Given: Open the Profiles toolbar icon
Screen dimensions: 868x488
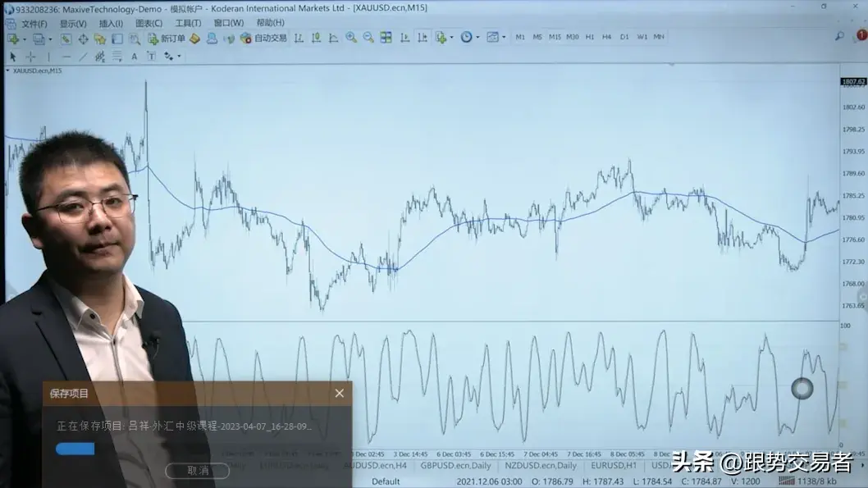Looking at the screenshot, I should tap(39, 39).
